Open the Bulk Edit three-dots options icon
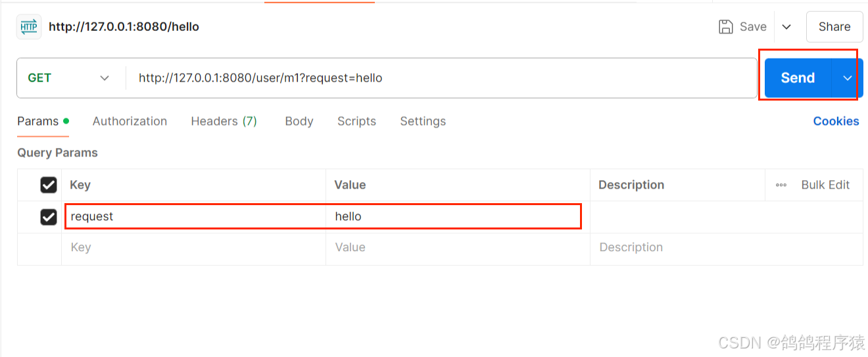The height and width of the screenshot is (357, 868). [781, 185]
